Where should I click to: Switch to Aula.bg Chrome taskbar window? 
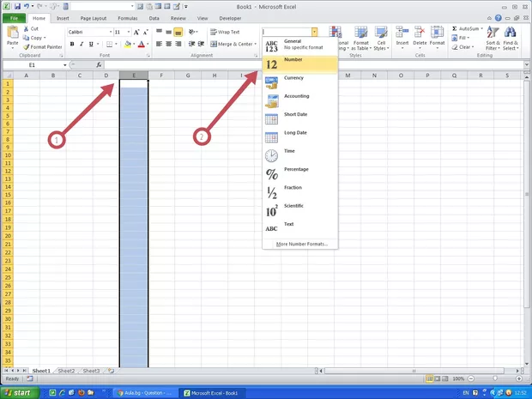coord(145,393)
